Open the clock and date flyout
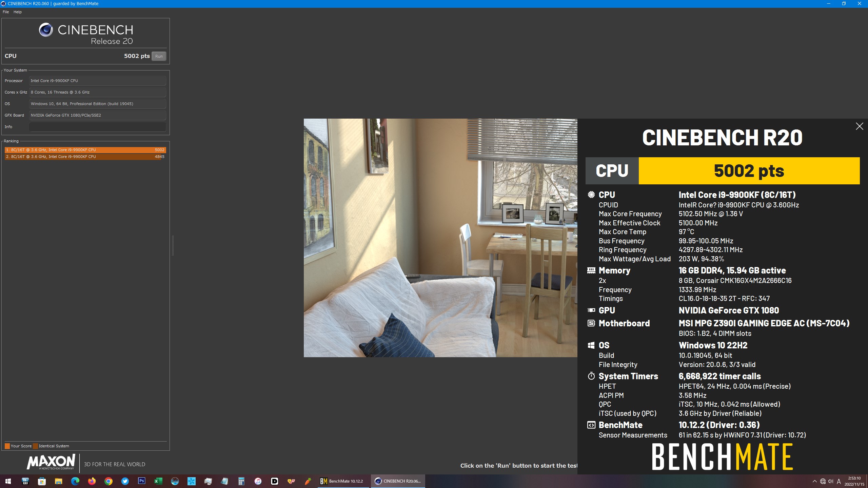 pyautogui.click(x=854, y=481)
